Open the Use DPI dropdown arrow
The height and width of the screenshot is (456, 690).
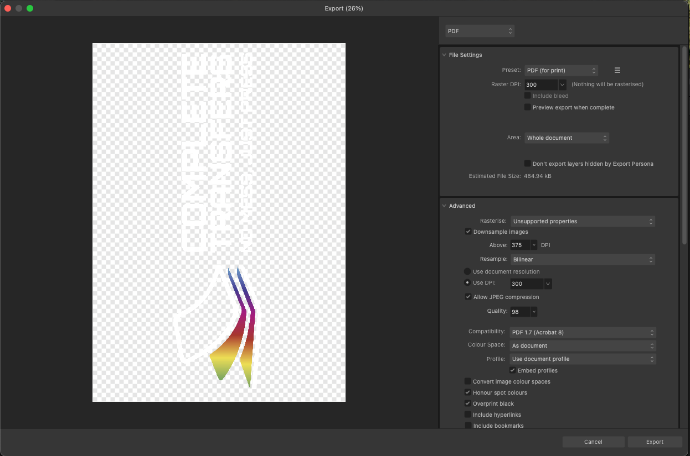point(548,284)
